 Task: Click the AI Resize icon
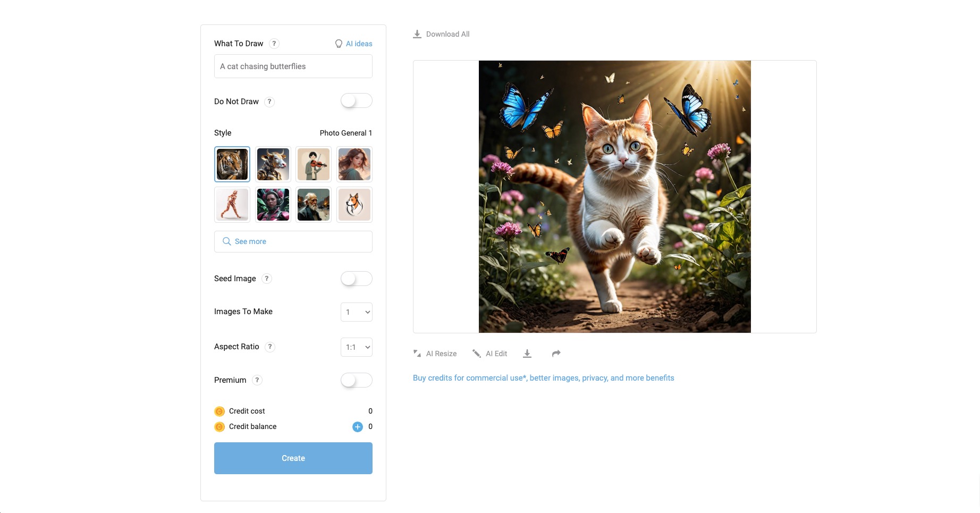(x=417, y=354)
